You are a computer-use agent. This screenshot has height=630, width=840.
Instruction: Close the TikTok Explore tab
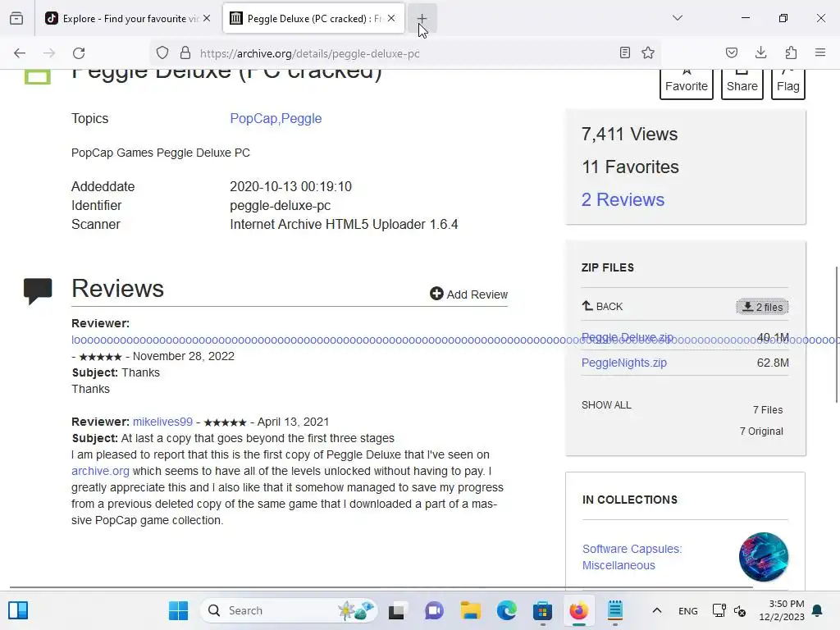[207, 18]
